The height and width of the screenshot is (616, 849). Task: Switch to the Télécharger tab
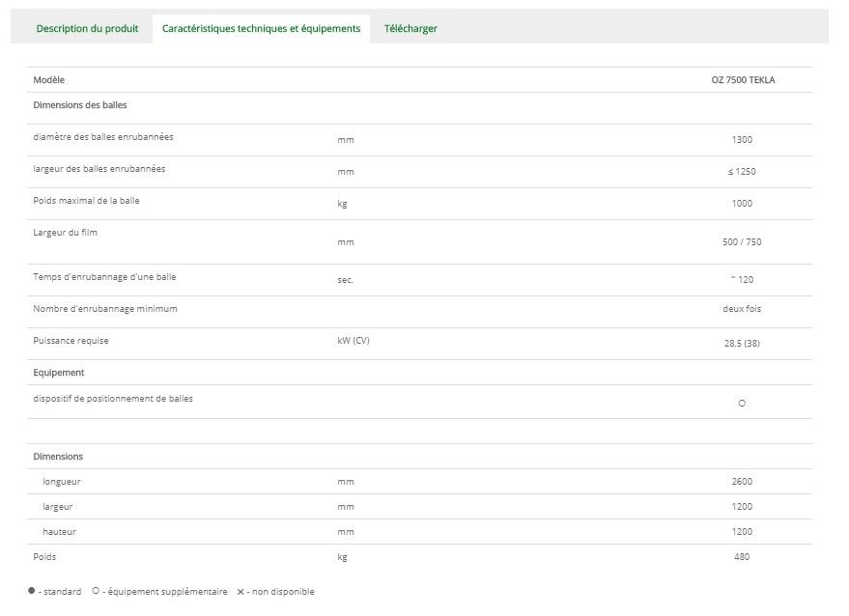[410, 28]
